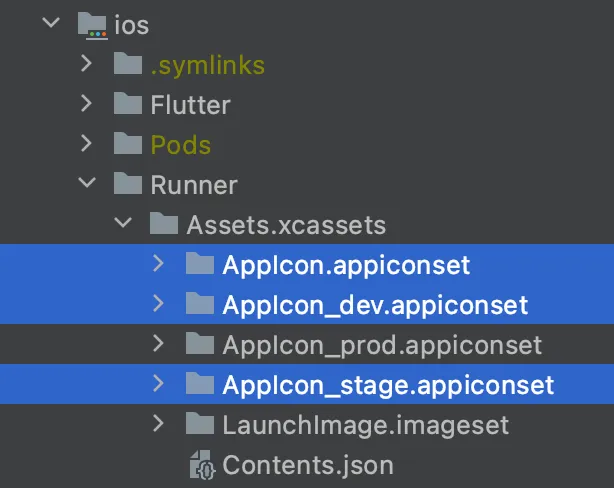Select the AppIcon_stage.appiconset folder name

click(x=388, y=385)
